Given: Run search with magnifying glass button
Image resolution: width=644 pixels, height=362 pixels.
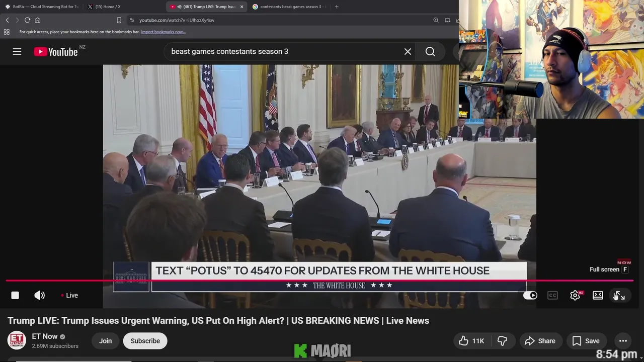Looking at the screenshot, I should click(430, 52).
